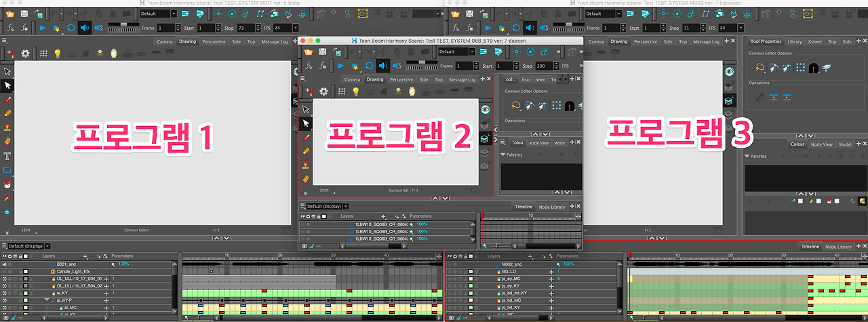Open Drawing tab in middle window
The height and width of the screenshot is (322, 868).
(x=375, y=79)
